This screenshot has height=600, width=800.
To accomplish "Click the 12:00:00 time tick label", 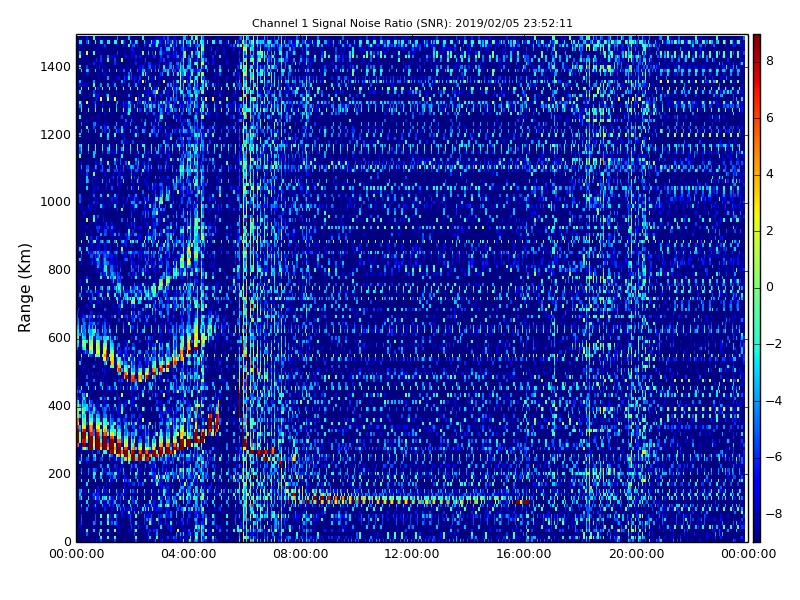I will tap(412, 554).
